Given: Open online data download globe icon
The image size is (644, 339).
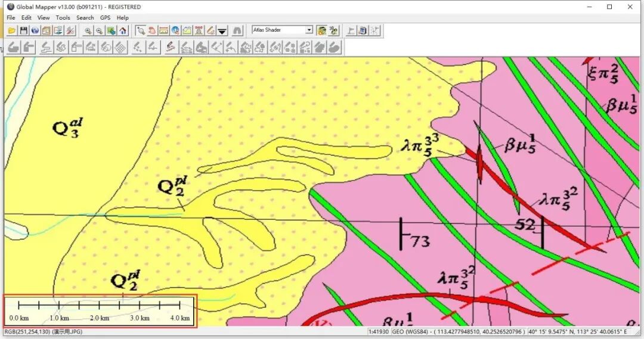Looking at the screenshot, I should point(35,30).
